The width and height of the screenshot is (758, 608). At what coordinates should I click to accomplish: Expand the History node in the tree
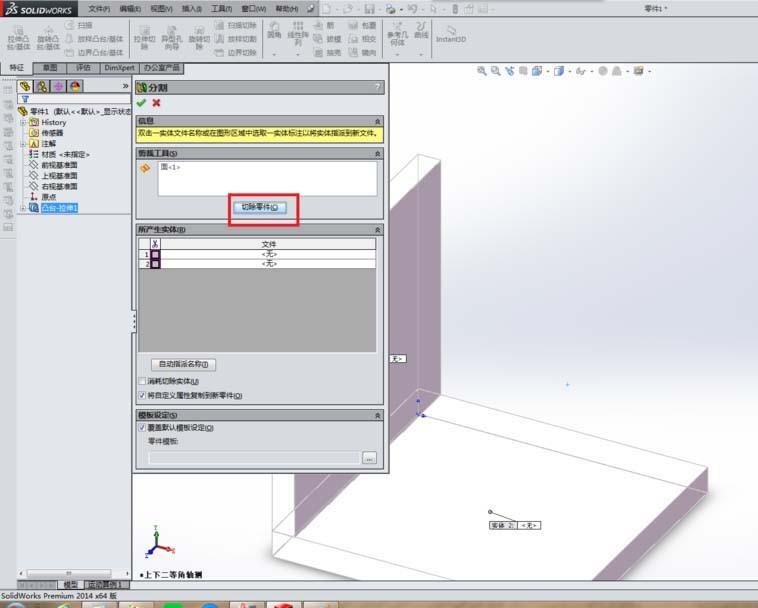23,122
